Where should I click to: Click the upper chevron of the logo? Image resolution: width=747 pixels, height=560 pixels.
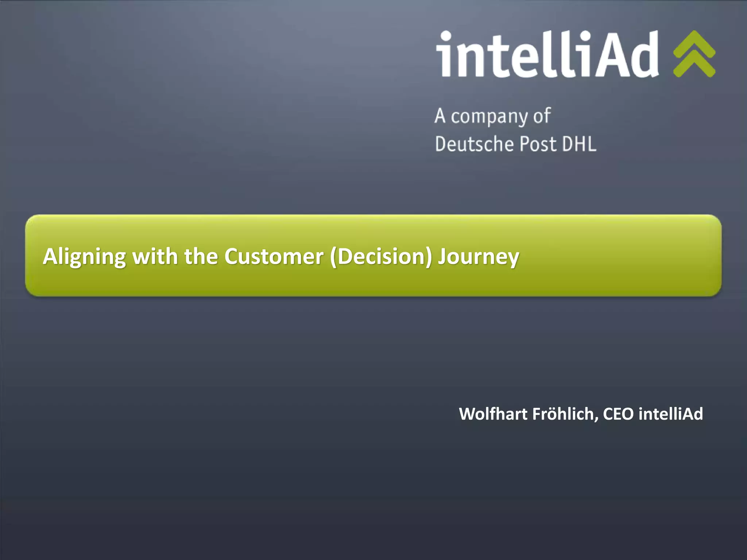(x=694, y=43)
